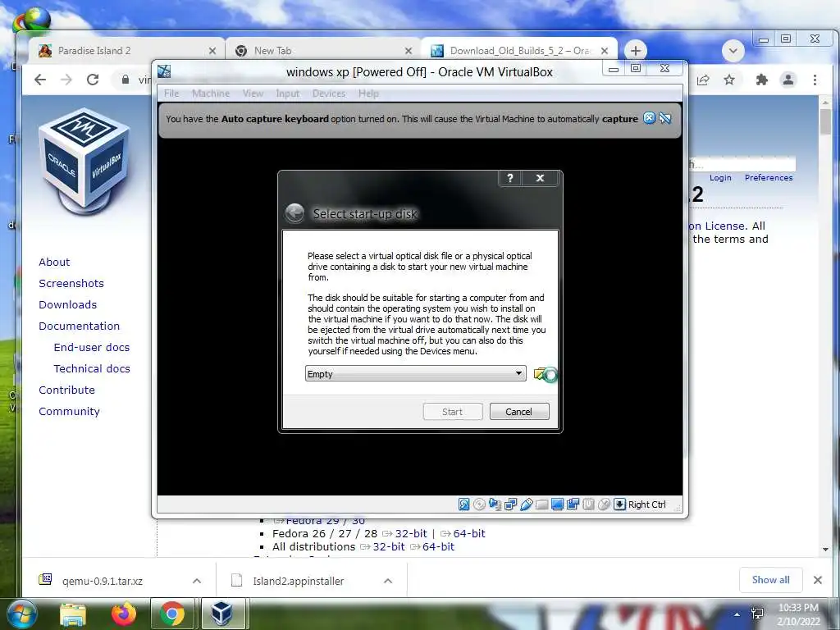This screenshot has width=840, height=630.
Task: Open the Technical docs link
Action: pos(92,368)
